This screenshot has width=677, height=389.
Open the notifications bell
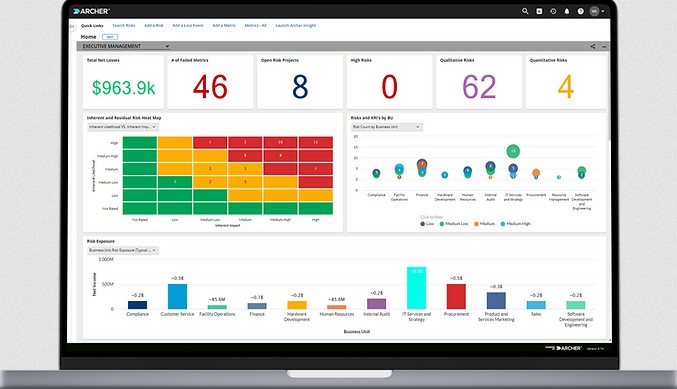point(567,11)
